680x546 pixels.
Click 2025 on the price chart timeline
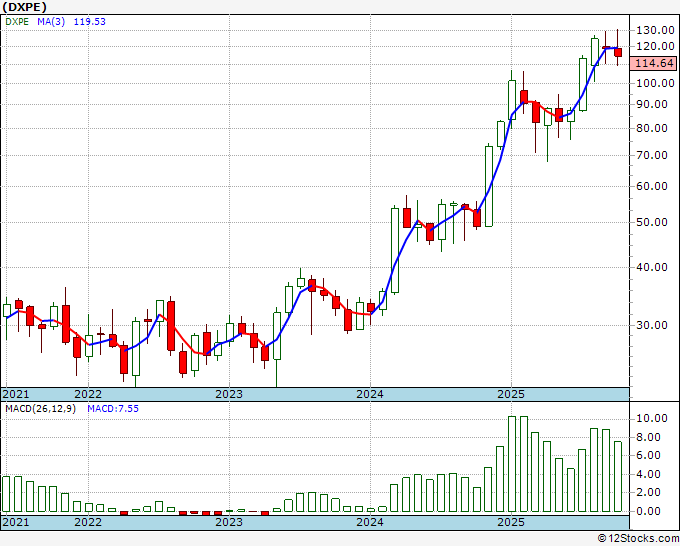[x=511, y=394]
